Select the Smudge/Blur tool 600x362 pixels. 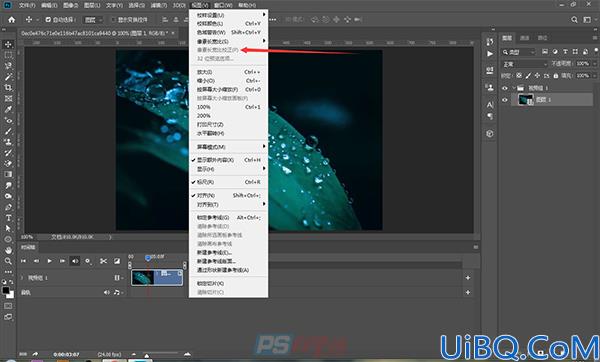(x=8, y=185)
